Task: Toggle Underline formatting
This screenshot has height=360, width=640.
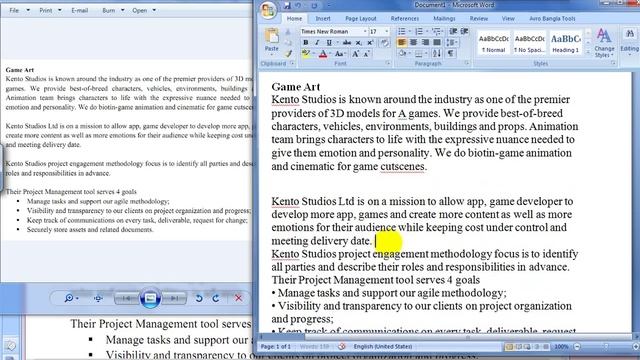Action: click(329, 42)
